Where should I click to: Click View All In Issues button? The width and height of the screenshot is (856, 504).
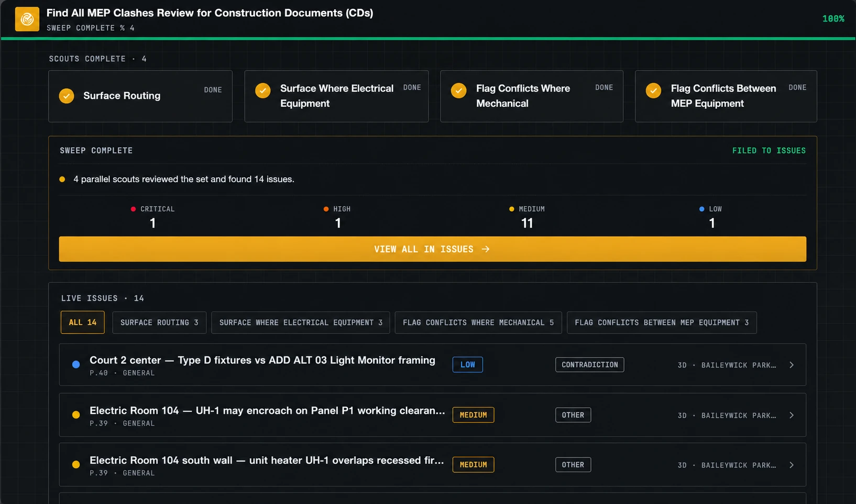[x=432, y=249]
